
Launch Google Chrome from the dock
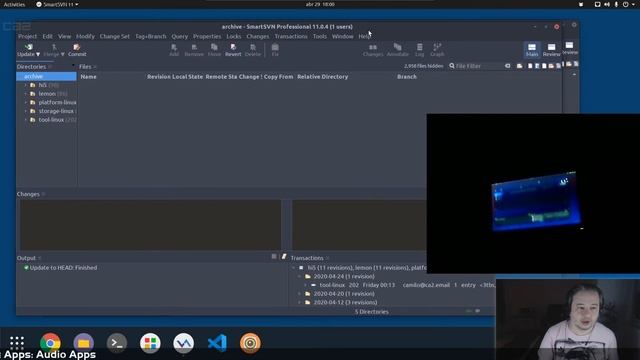[x=50, y=343]
